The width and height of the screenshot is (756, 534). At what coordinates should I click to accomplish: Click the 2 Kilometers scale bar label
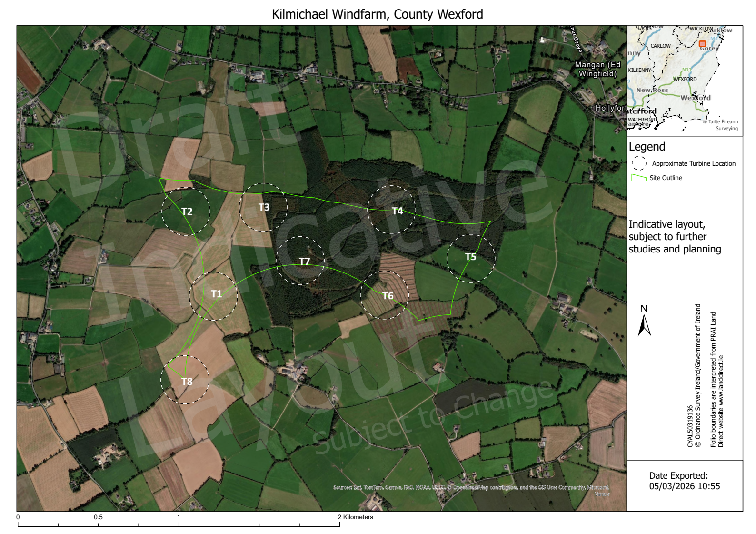[x=356, y=517]
